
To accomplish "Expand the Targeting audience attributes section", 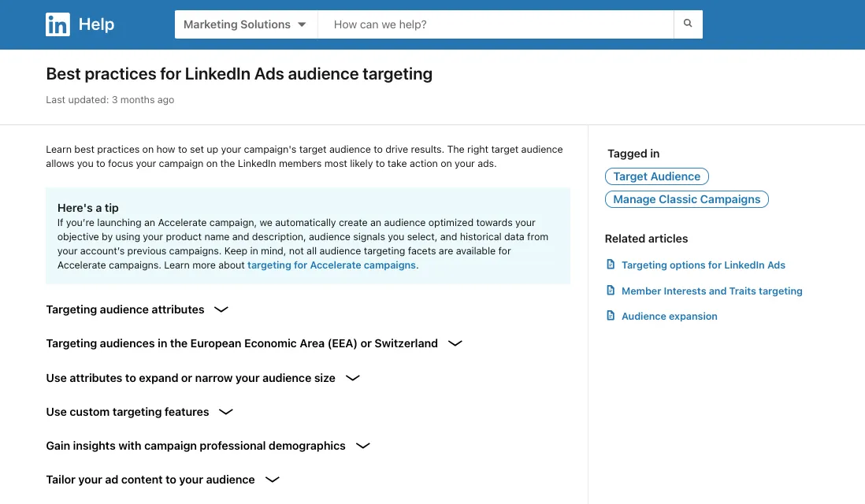I will [221, 309].
